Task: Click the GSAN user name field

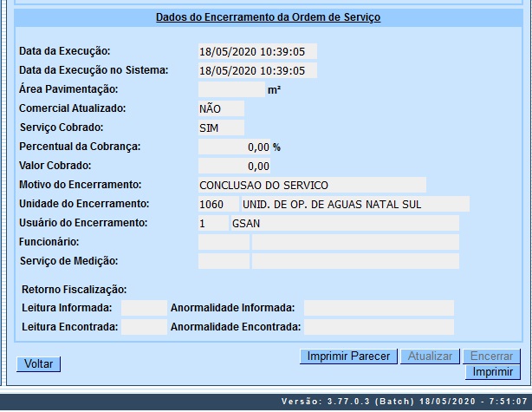Action: tap(344, 223)
